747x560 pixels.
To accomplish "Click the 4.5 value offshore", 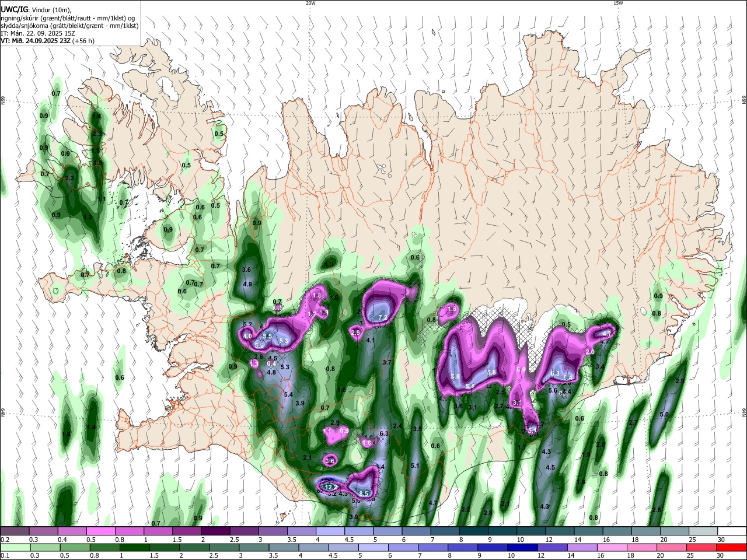I will (x=550, y=468).
